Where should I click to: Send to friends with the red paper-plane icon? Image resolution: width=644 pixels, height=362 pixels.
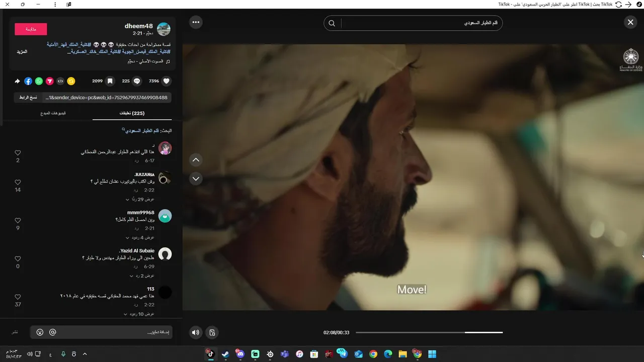pyautogui.click(x=49, y=81)
